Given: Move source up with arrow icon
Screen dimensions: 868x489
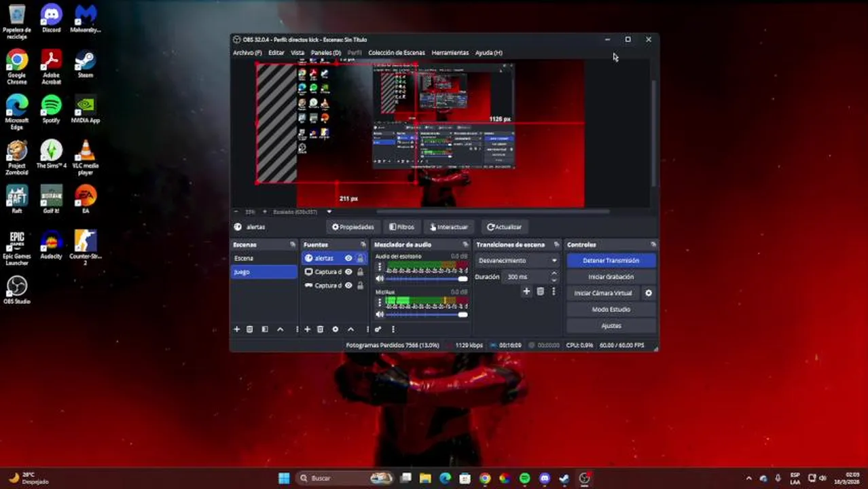Looking at the screenshot, I should point(350,329).
